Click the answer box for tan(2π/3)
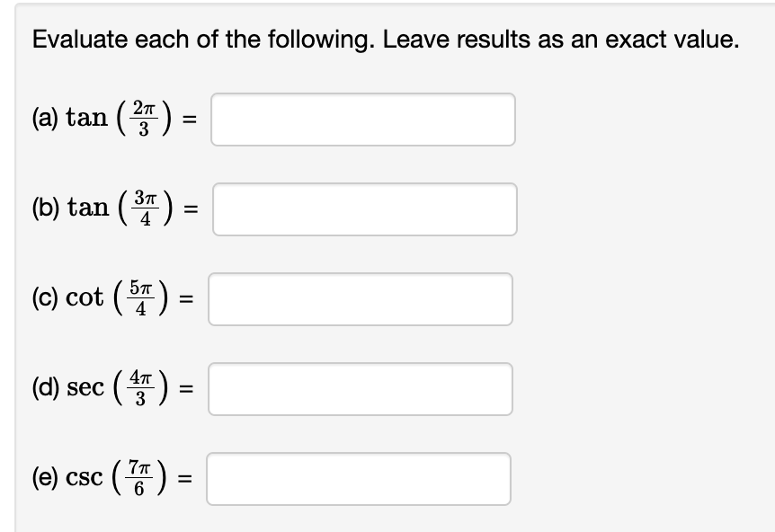The image size is (775, 532). pyautogui.click(x=363, y=119)
